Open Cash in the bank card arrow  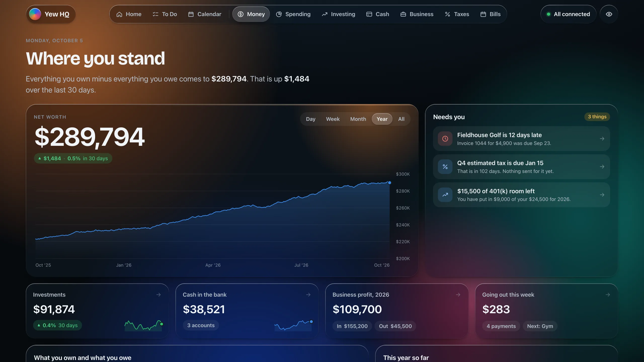pos(308,295)
